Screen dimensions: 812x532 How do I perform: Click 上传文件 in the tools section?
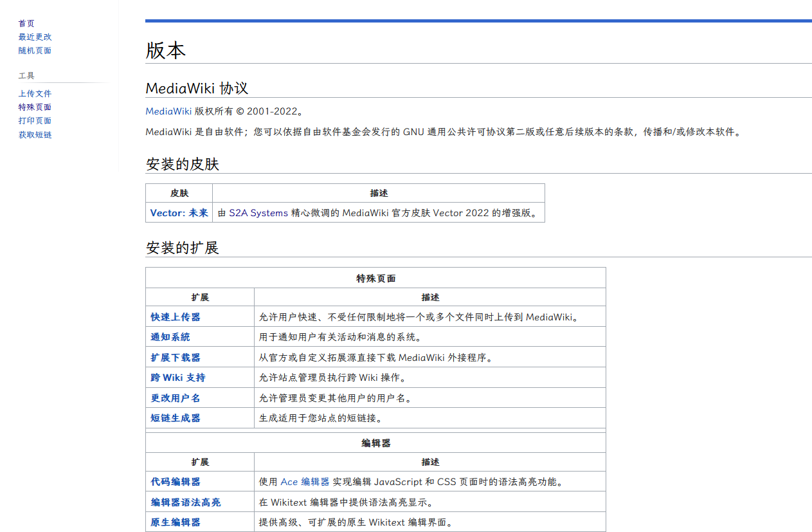tap(35, 93)
